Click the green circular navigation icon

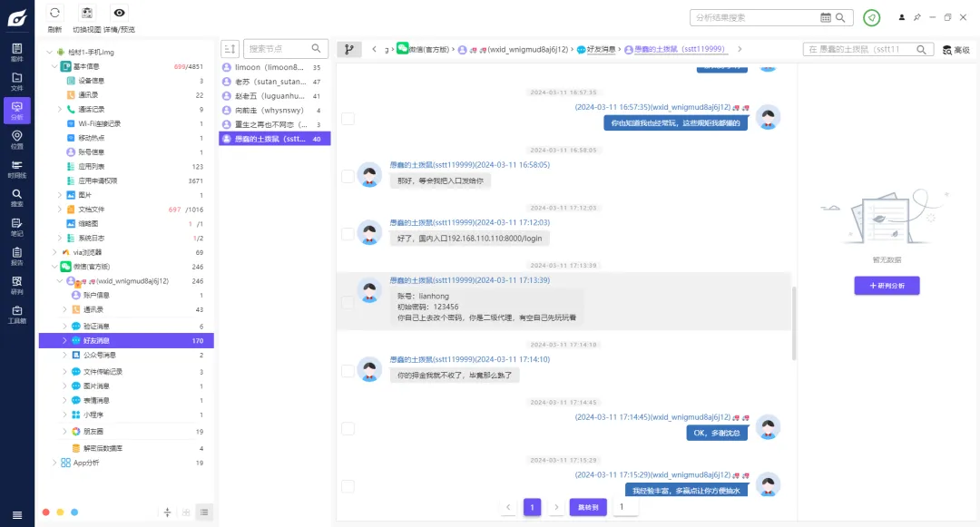tap(871, 17)
